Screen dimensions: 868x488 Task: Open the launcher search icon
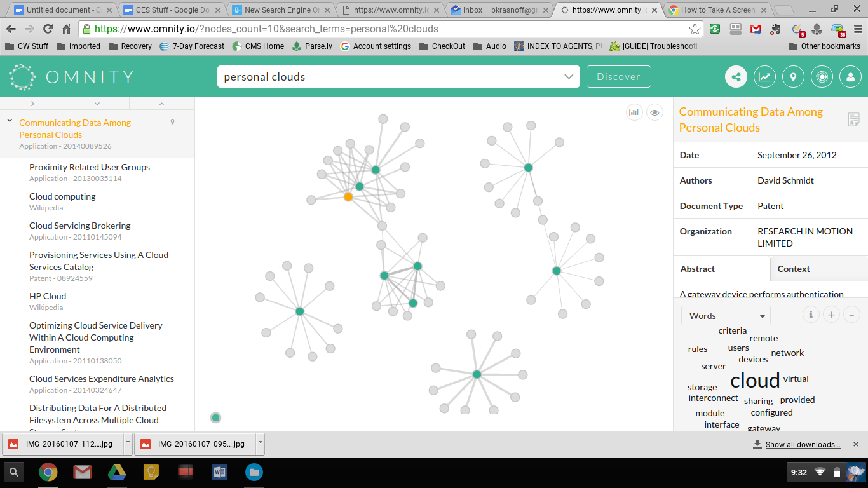click(14, 472)
